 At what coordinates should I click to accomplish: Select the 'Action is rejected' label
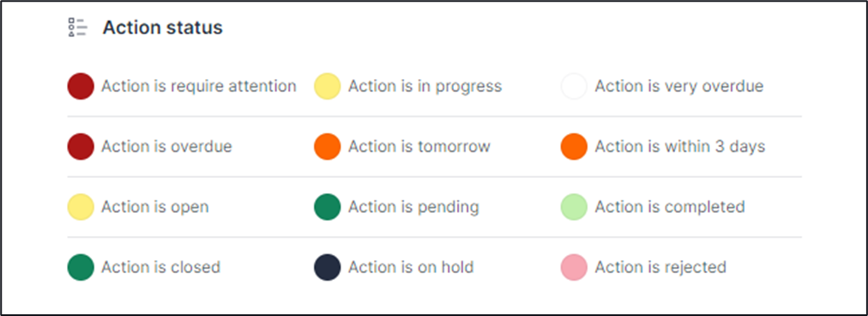coord(660,268)
